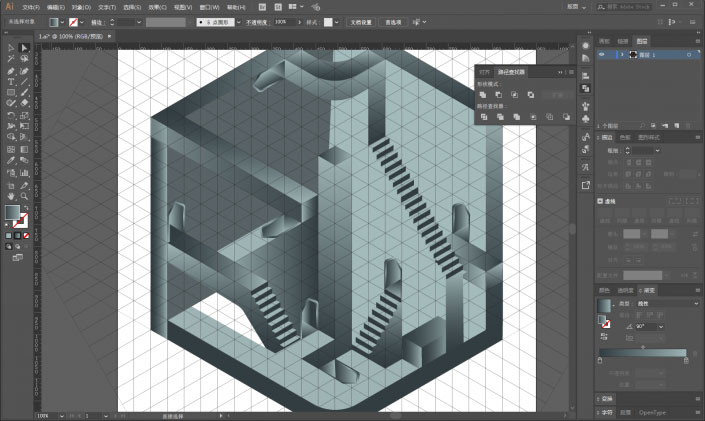Select the Magic Wand tool
Image resolution: width=705 pixels, height=421 pixels.
11,59
